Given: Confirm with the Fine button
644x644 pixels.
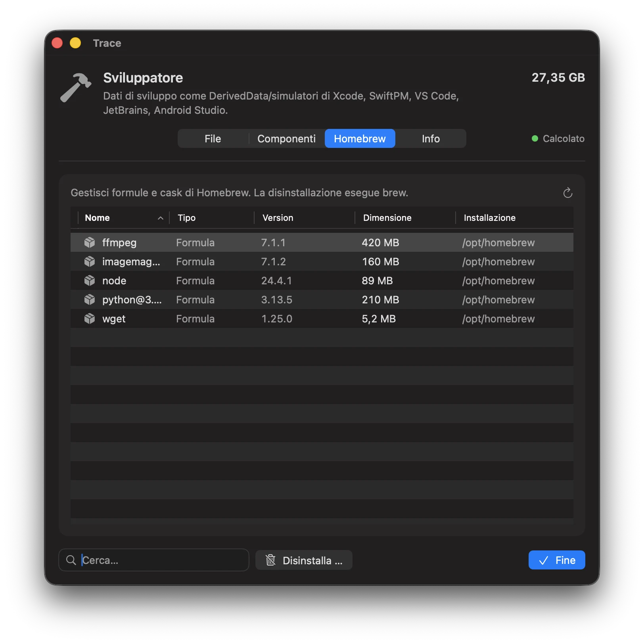Looking at the screenshot, I should [x=556, y=560].
